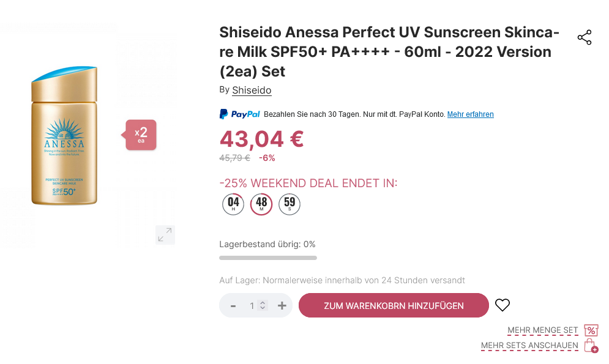Decrease quantity with the minus button
Screen dimensions: 609x364
point(233,305)
